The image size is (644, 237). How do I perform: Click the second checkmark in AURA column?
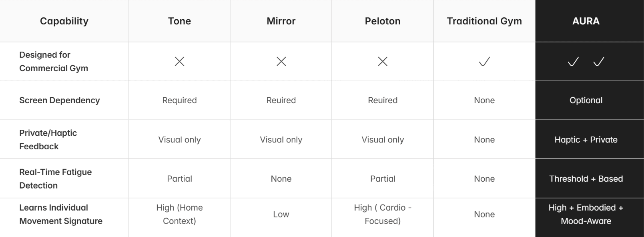[599, 61]
